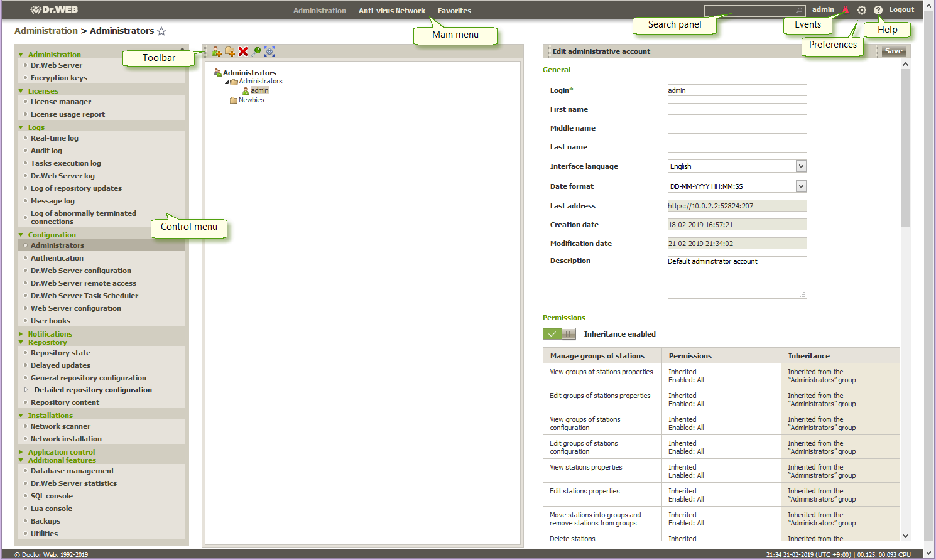Open Dr.Web Server Task Scheduler

(x=84, y=296)
